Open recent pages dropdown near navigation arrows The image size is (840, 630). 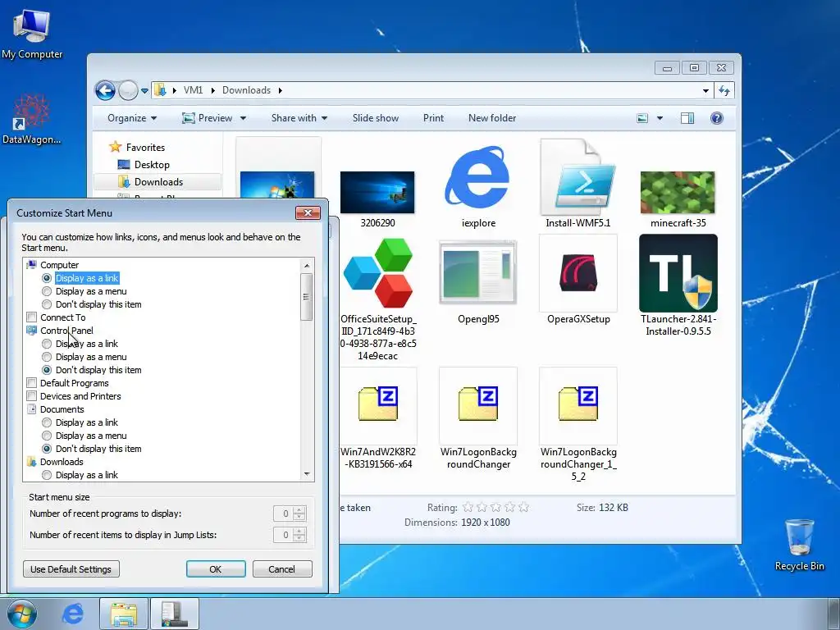[144, 91]
